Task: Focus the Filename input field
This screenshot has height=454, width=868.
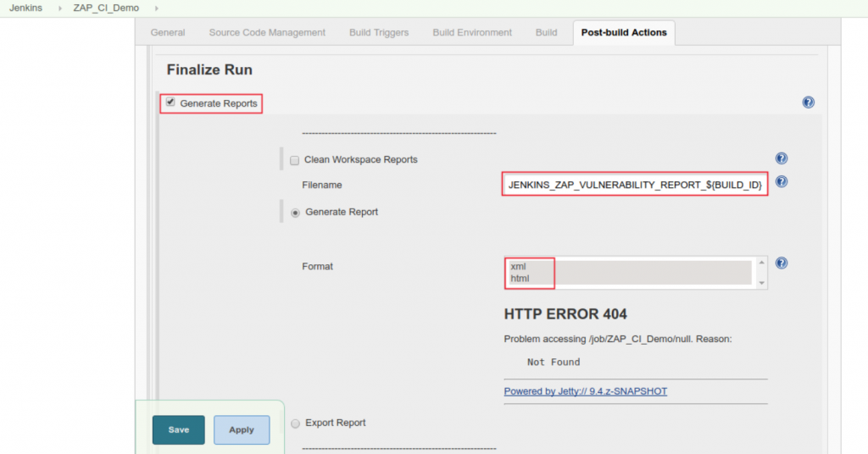Action: [635, 185]
